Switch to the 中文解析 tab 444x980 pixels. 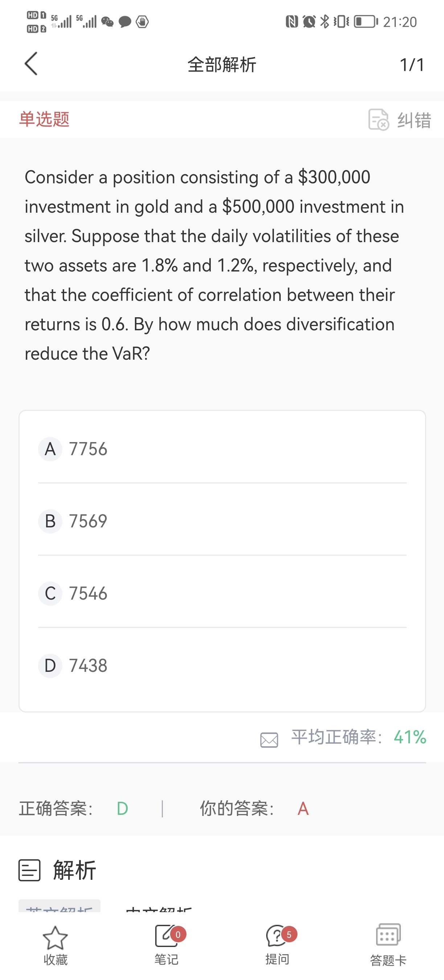[159, 908]
